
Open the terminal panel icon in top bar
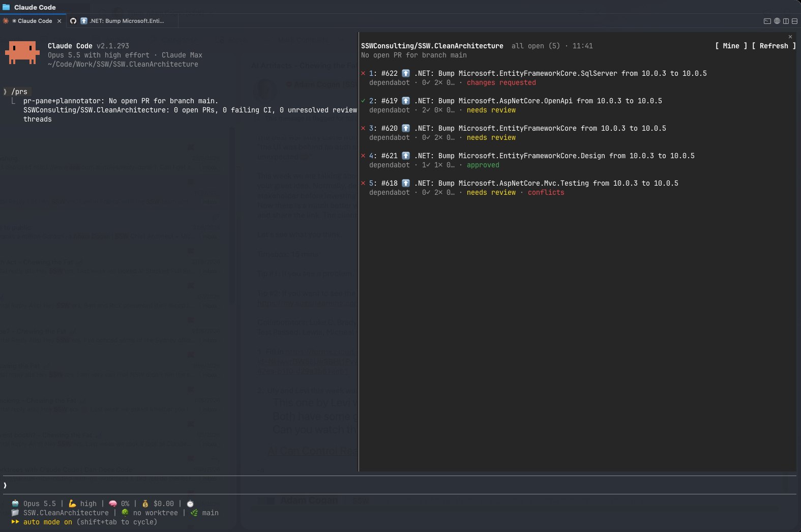point(767,21)
